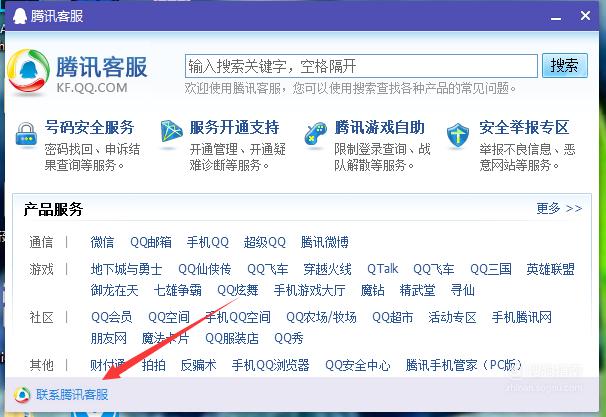Open the 朋友网 link
The width and height of the screenshot is (606, 417).
click(109, 338)
